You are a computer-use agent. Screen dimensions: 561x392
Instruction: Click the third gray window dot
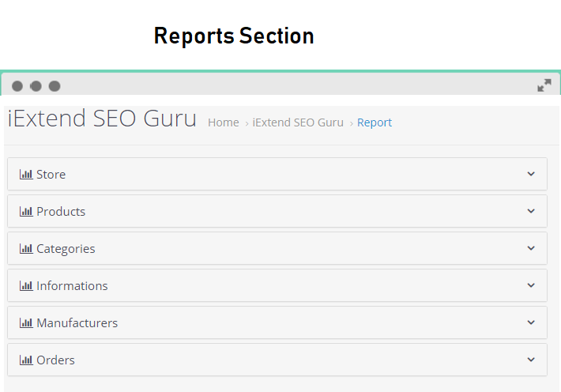[x=55, y=86]
